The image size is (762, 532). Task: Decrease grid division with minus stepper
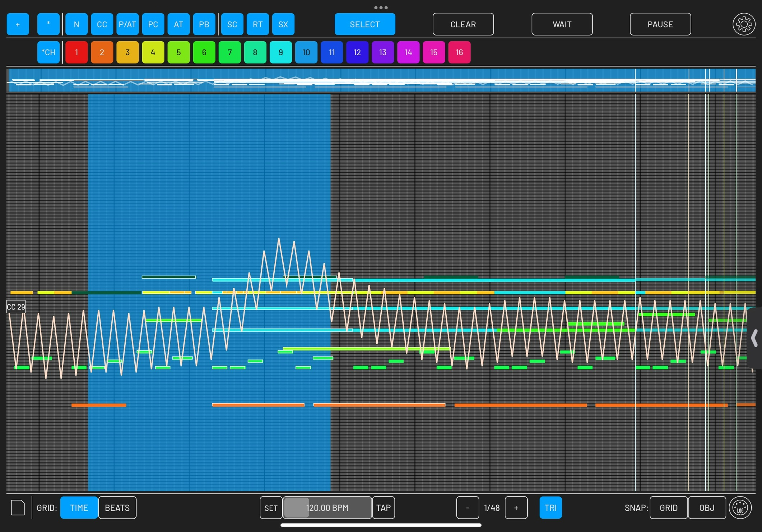click(x=468, y=508)
